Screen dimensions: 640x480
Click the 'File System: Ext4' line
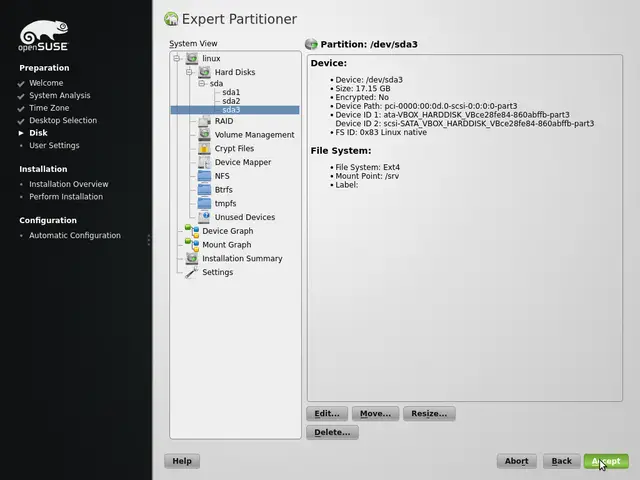[x=368, y=167]
